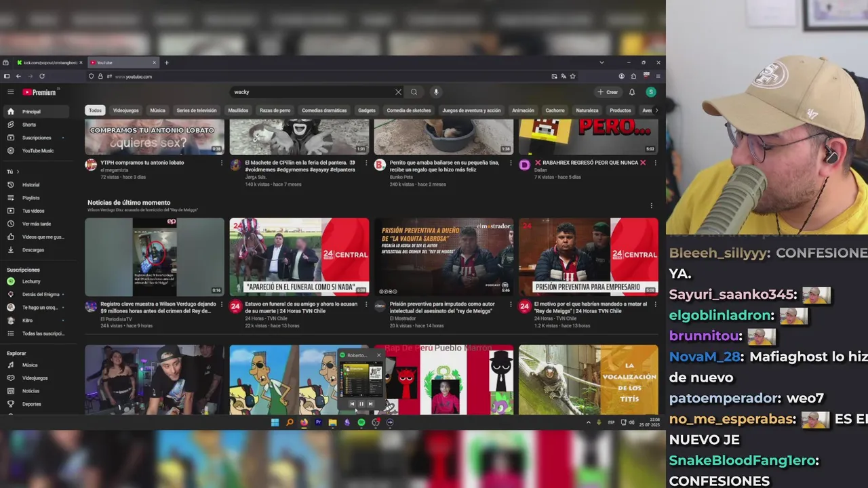The width and height of the screenshot is (868, 488).
Task: Select the Videojuegos filter chip
Action: [125, 110]
